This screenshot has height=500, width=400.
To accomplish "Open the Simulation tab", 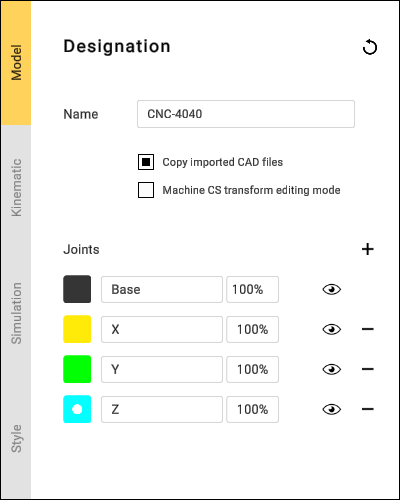I will tap(16, 313).
